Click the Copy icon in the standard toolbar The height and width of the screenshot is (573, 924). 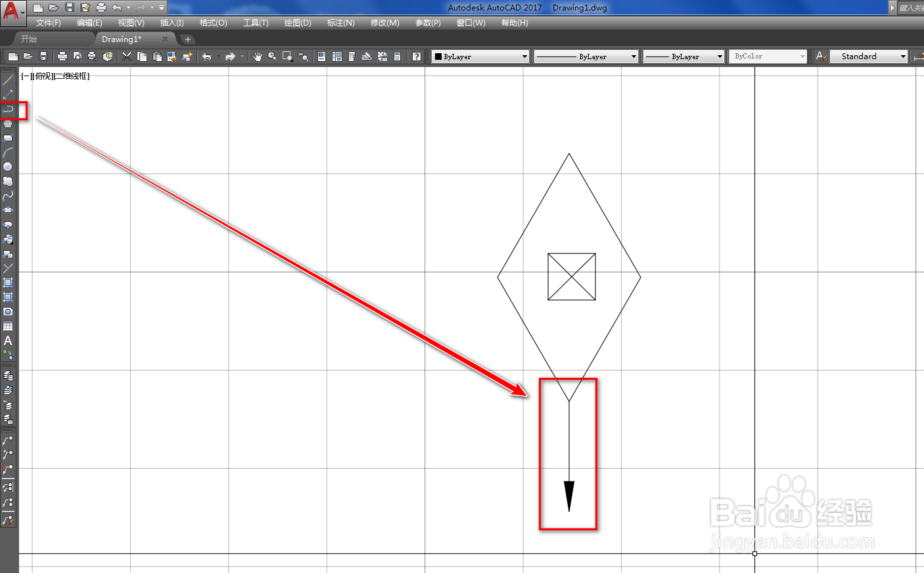pyautogui.click(x=141, y=57)
